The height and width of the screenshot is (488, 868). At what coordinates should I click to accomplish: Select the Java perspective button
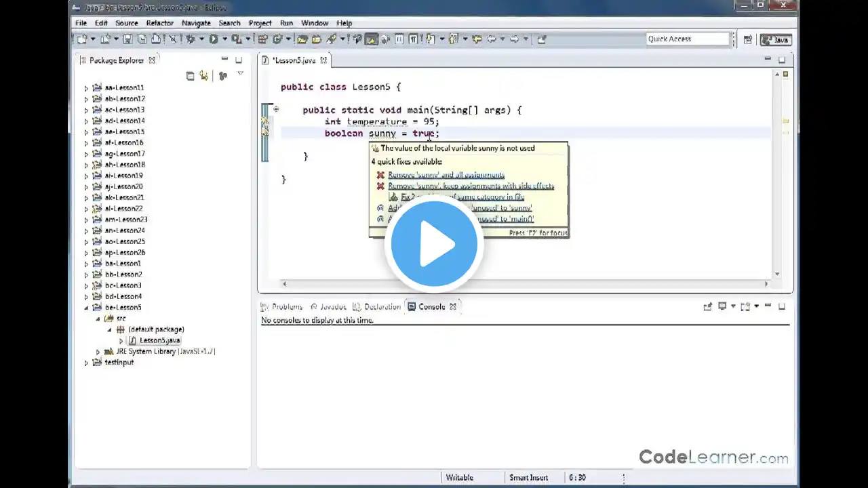pos(776,39)
